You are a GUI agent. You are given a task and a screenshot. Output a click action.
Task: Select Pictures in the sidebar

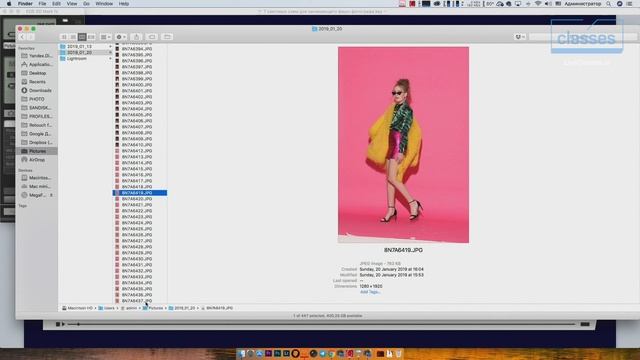[x=37, y=151]
